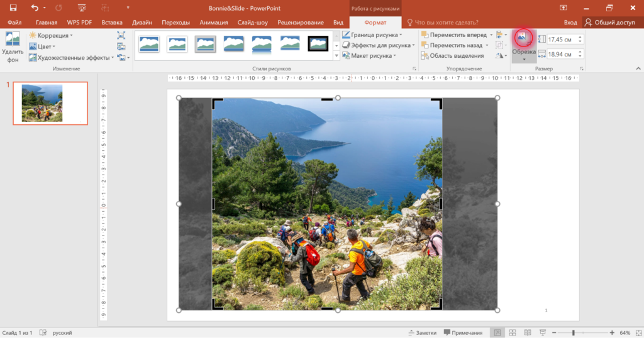Decrease the width value with the down stepper
This screenshot has height=338, width=644.
(x=580, y=57)
